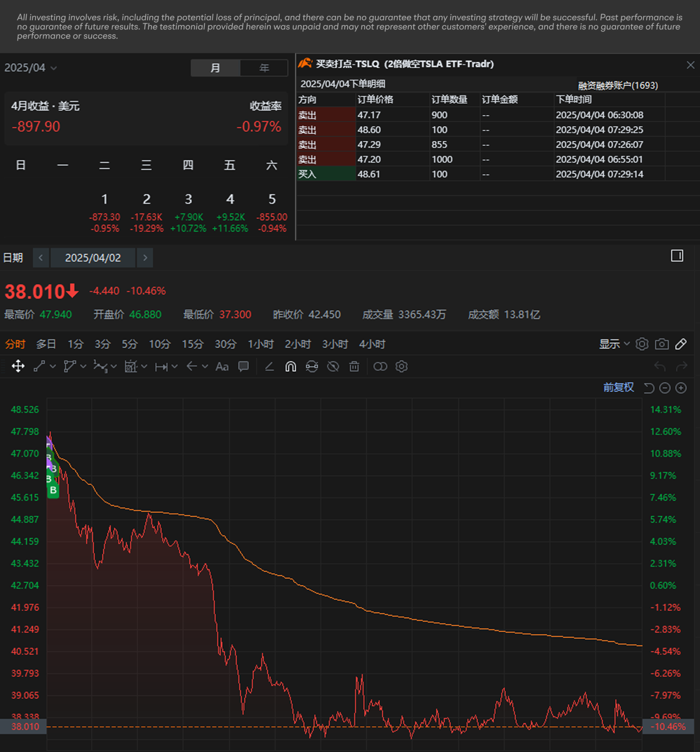Click the 前复权 adjustment link
Image resolution: width=700 pixels, height=752 pixels.
(618, 387)
